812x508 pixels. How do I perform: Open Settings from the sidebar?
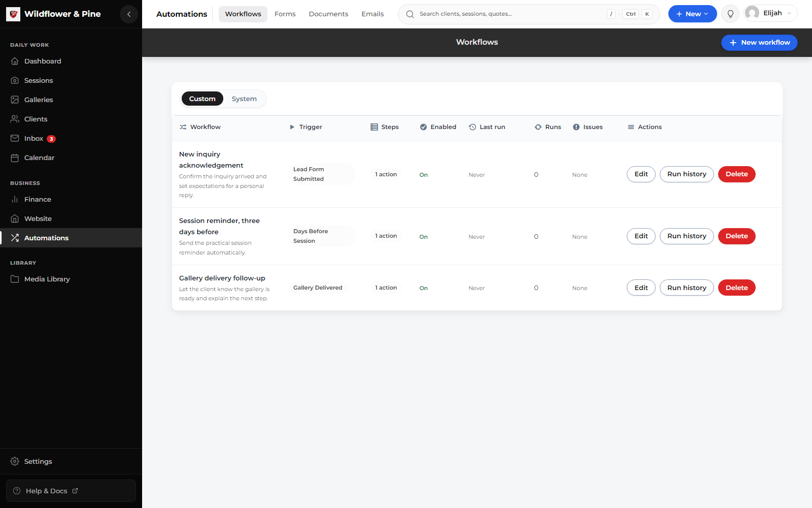(71, 461)
